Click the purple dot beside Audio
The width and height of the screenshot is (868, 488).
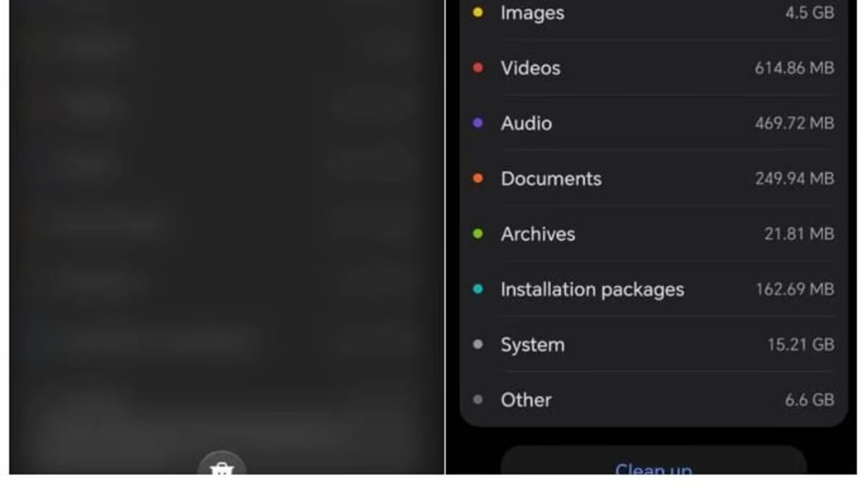[477, 123]
